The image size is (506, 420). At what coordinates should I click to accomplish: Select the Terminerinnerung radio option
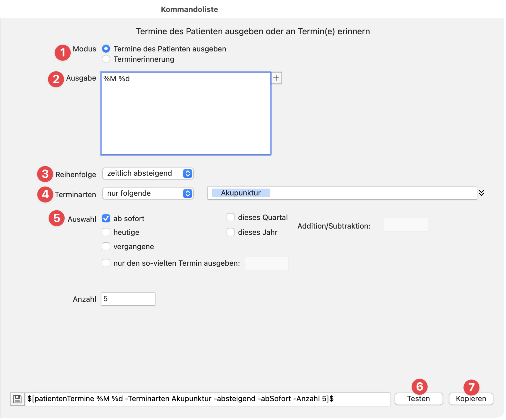coord(106,59)
